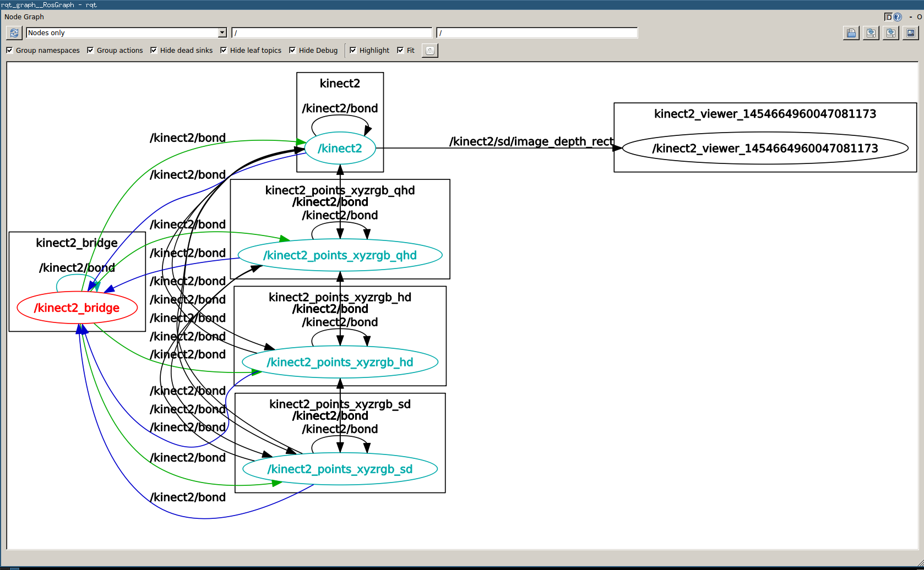Uncheck the Group actions option
Viewport: 924px width, 570px height.
click(90, 50)
